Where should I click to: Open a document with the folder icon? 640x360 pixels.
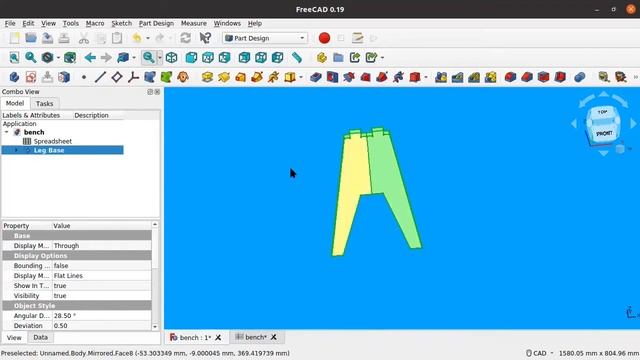tap(31, 38)
